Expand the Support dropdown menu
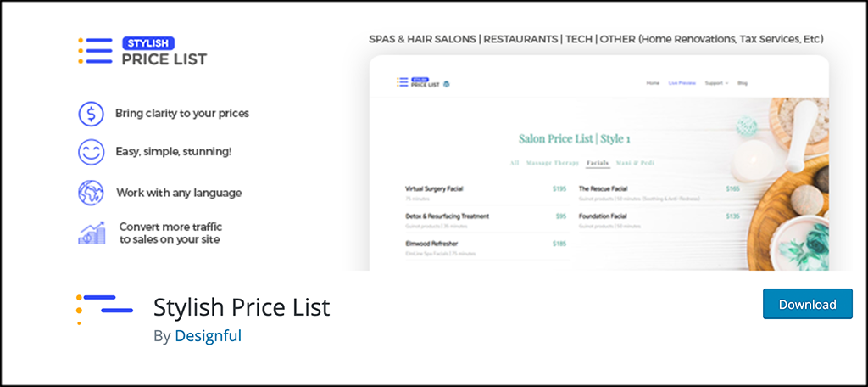The height and width of the screenshot is (387, 868). tap(716, 83)
